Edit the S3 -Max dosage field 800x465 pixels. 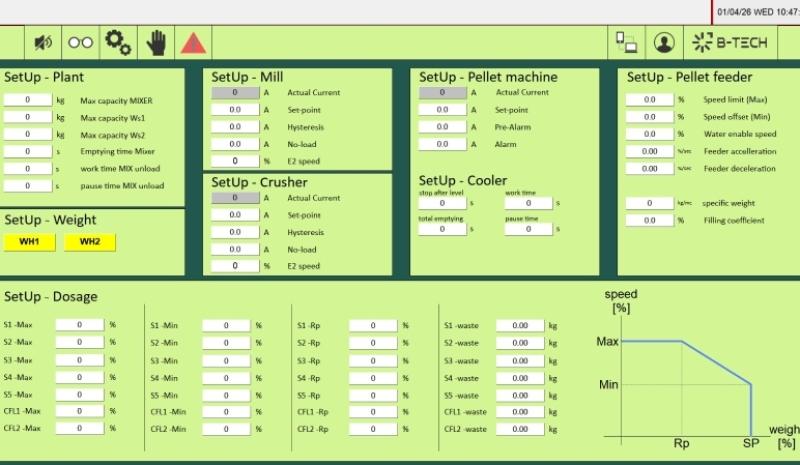point(80,360)
